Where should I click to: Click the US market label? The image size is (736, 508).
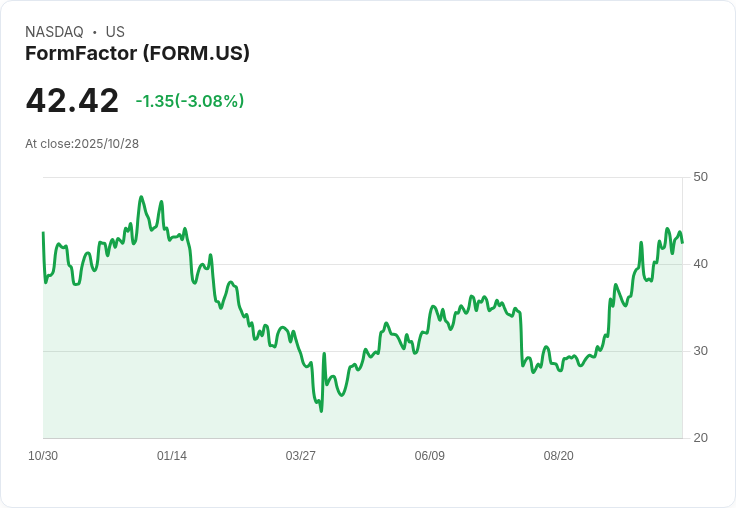coord(115,32)
